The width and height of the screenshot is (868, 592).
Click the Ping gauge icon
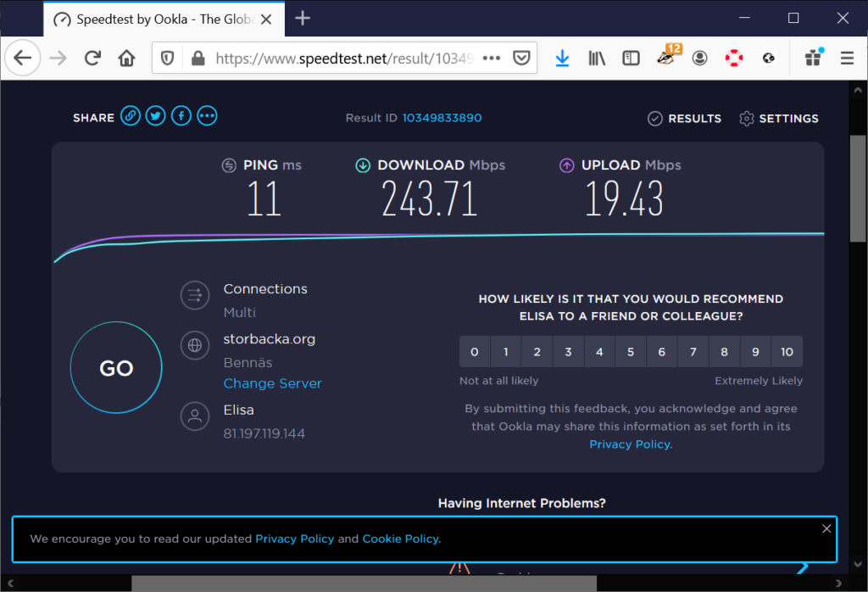(229, 165)
